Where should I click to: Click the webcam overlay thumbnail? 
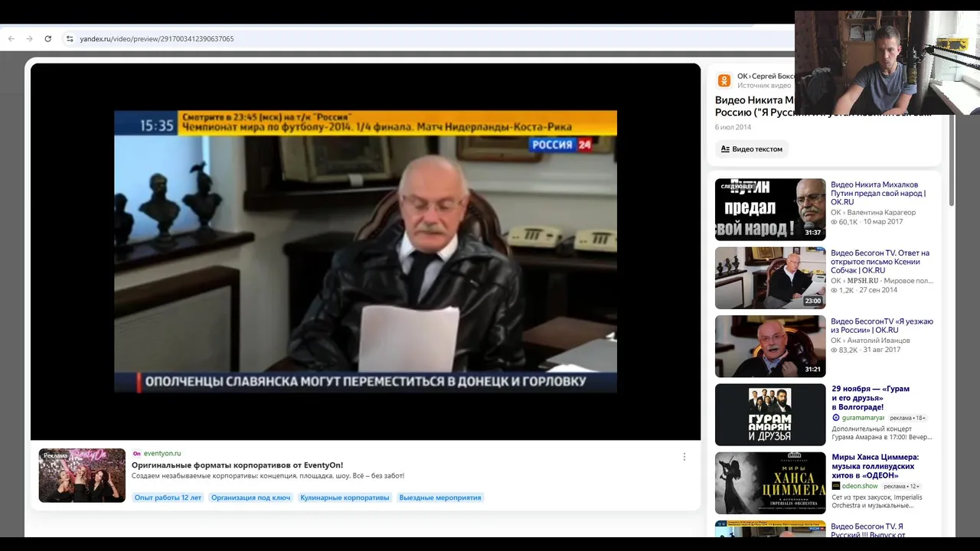pos(887,63)
